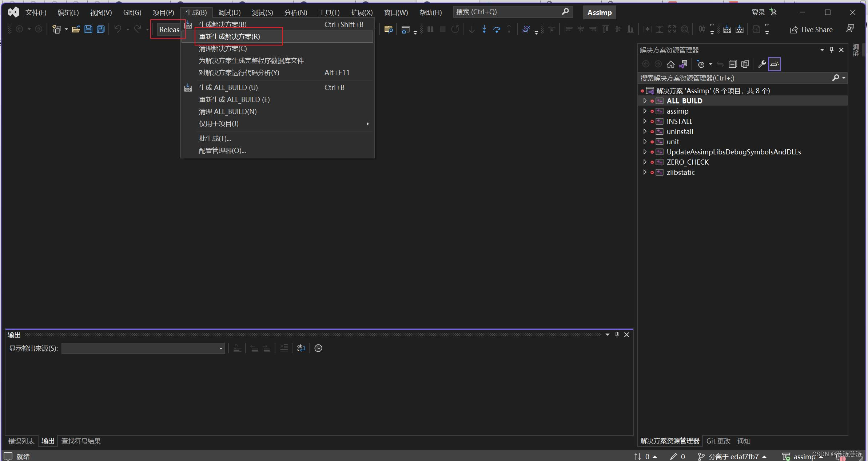Expand the ALL_BUILD project node
868x461 pixels.
[x=644, y=101]
